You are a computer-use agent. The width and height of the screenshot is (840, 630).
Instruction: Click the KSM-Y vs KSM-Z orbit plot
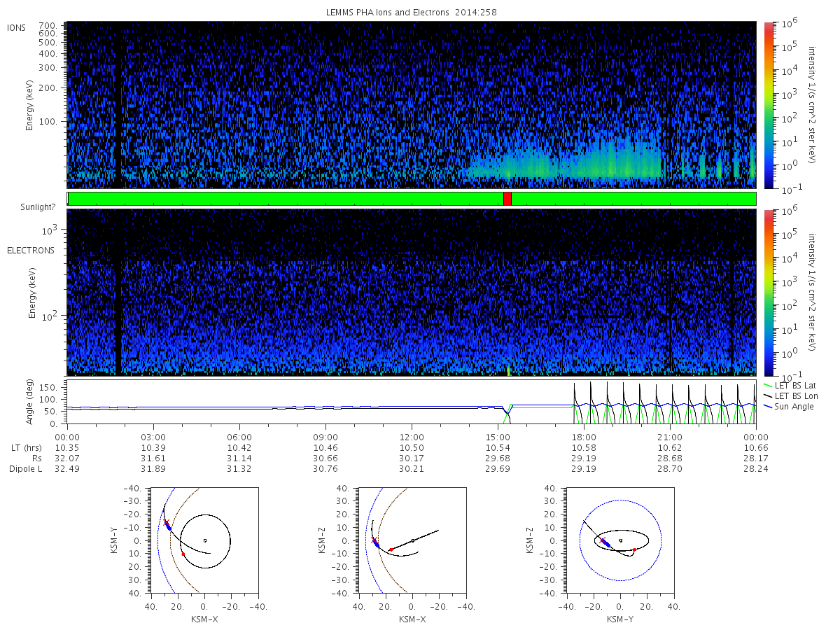tap(620, 540)
